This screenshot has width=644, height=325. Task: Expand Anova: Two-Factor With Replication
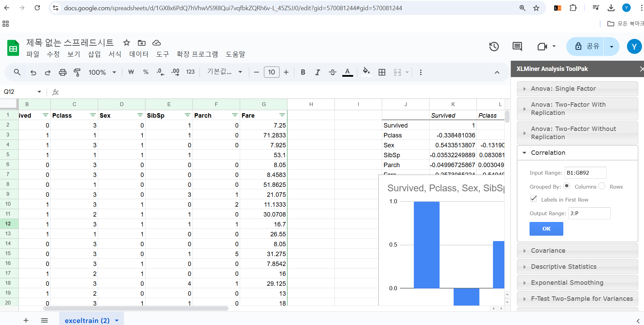coord(577,109)
